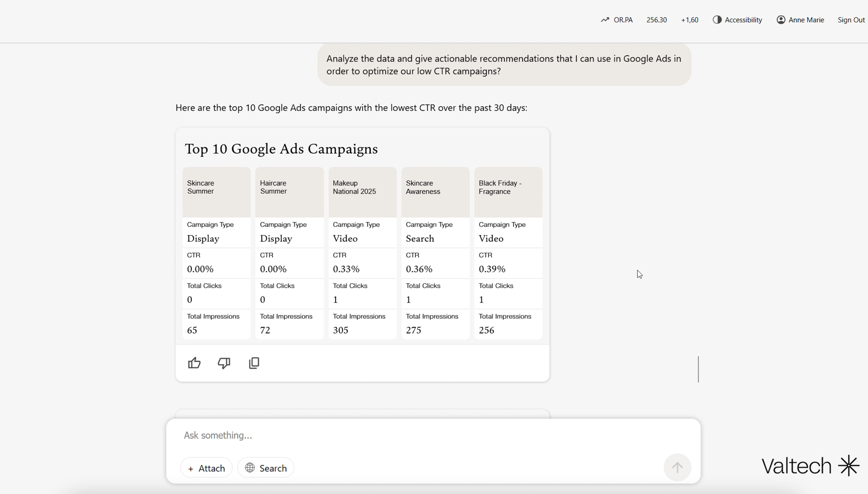The width and height of the screenshot is (868, 494).
Task: Open the Attach file button
Action: coord(206,468)
